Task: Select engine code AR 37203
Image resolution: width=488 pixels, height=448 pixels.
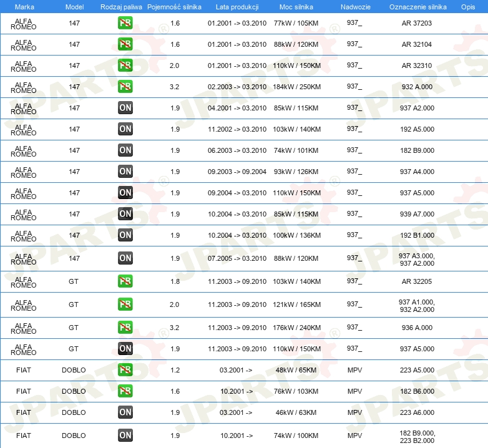Action: 417,23
